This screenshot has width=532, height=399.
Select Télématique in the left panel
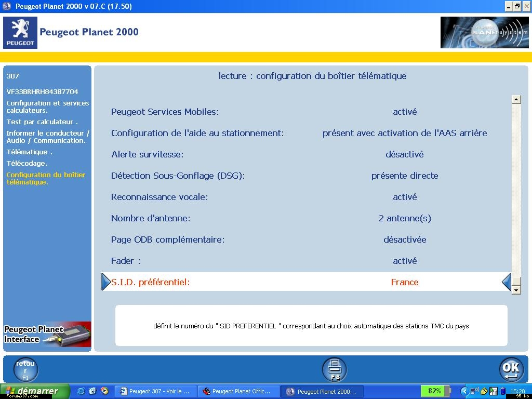tap(29, 152)
